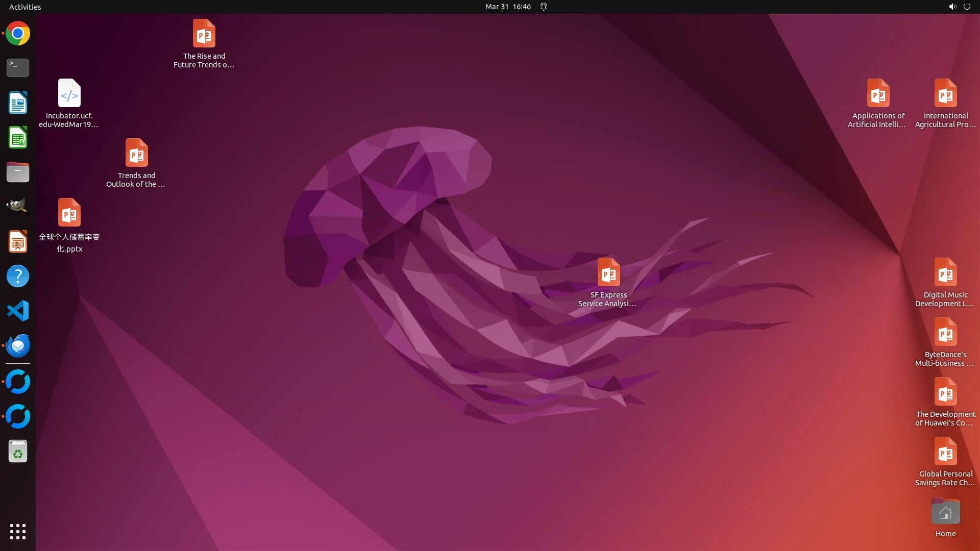Click the volume icon in the top bar
Viewport: 980px width, 551px height.
[x=952, y=7]
